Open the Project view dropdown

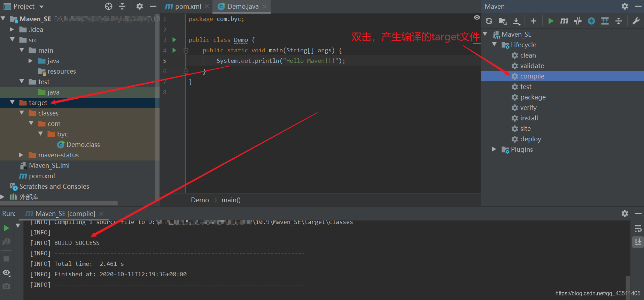41,7
